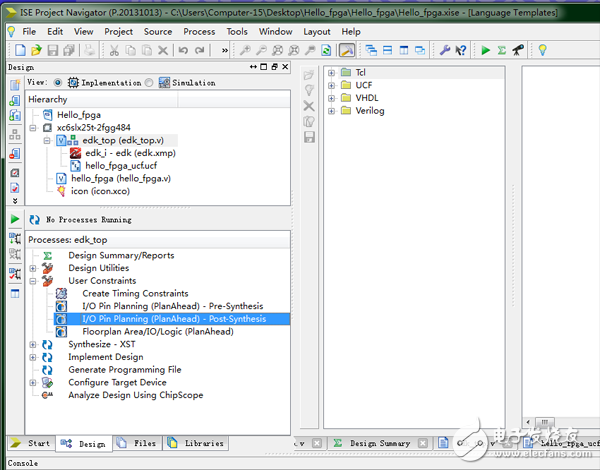Collapse the User Constraints process group

click(33, 281)
